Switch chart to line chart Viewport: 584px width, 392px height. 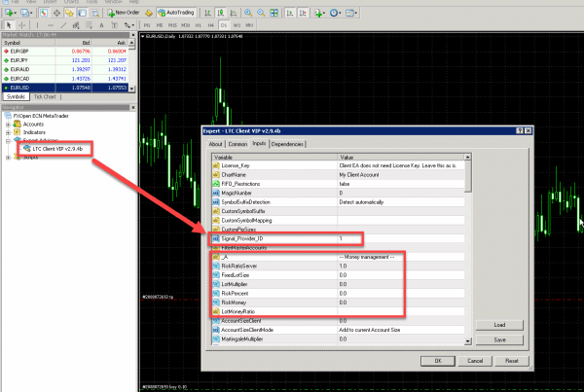234,13
